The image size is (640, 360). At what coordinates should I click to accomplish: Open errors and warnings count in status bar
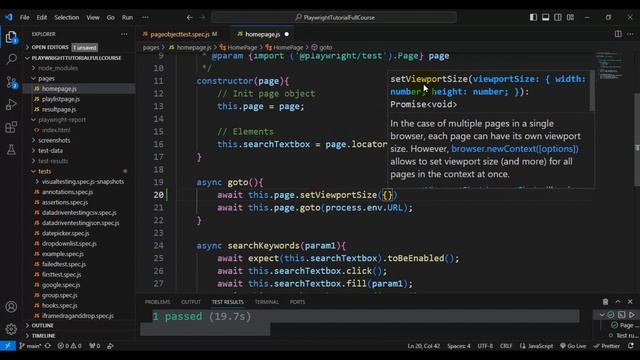point(69,346)
